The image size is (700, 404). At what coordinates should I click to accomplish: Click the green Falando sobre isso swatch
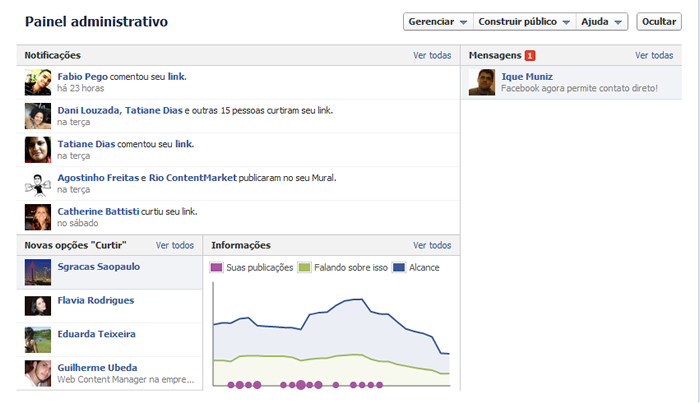coord(305,267)
